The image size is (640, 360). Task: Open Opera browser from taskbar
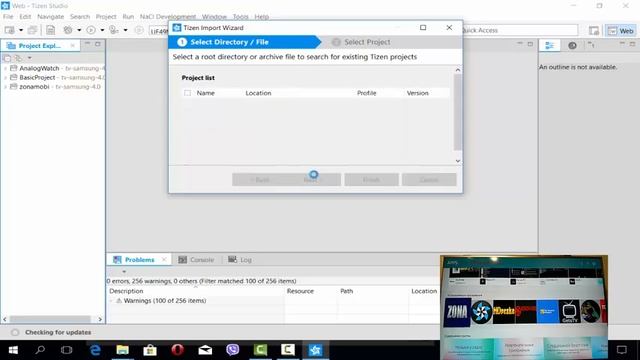[x=178, y=350]
